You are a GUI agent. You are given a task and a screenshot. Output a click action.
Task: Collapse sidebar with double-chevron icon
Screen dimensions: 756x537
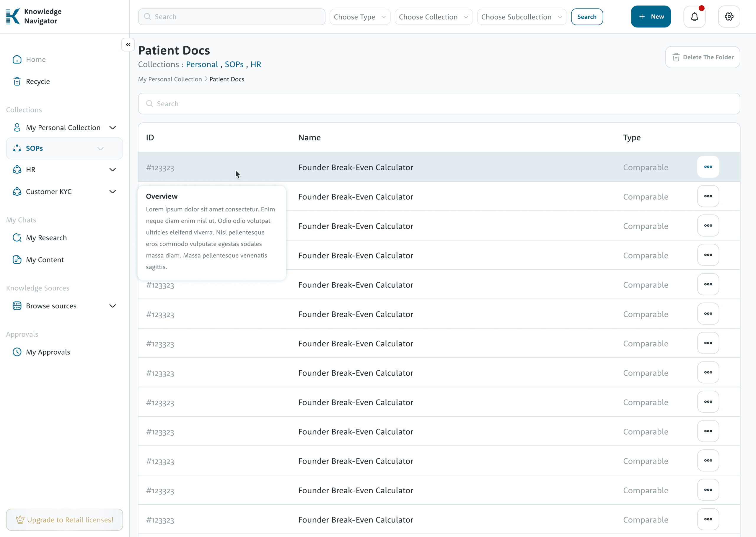(x=128, y=45)
